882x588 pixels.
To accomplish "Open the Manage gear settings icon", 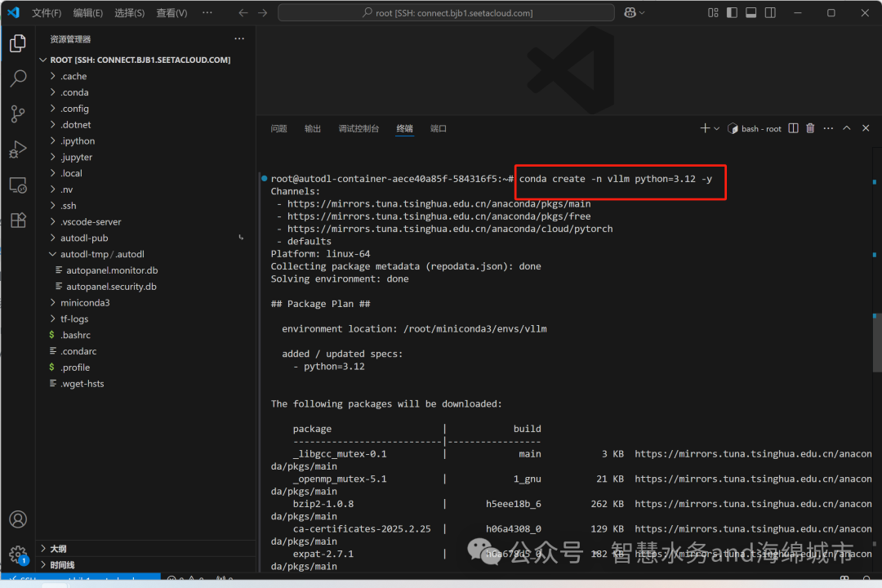I will pyautogui.click(x=18, y=555).
